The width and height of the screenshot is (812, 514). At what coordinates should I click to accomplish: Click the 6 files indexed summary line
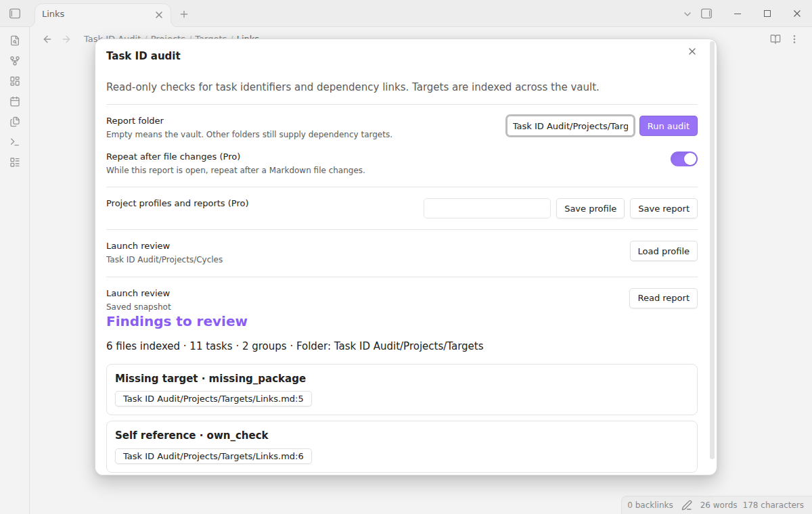[x=295, y=346]
